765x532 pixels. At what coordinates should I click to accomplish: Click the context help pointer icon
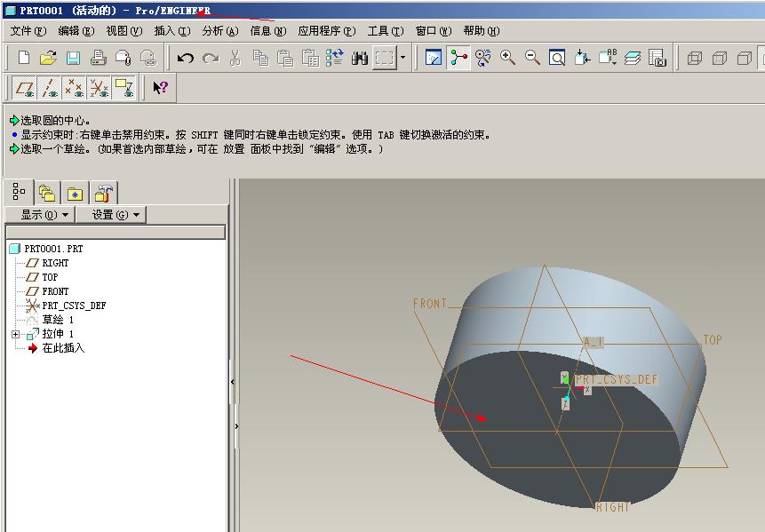tap(160, 88)
